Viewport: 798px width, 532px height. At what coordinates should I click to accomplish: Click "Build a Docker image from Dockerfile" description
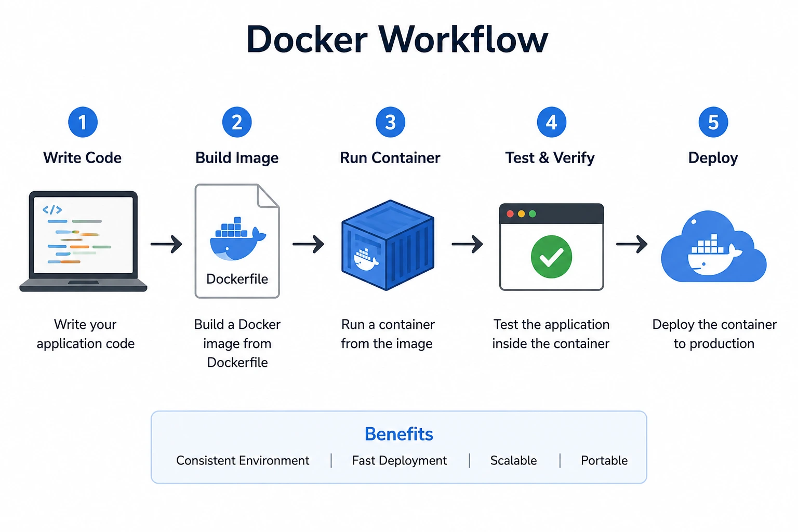click(237, 343)
